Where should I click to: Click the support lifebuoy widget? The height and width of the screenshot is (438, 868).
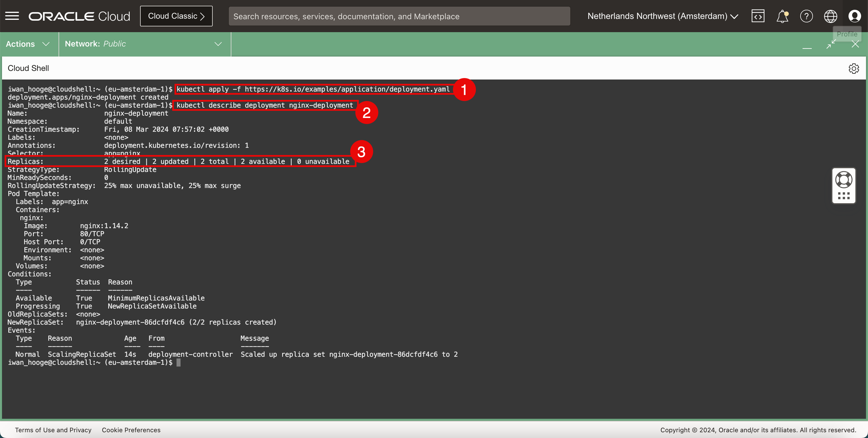(x=844, y=180)
